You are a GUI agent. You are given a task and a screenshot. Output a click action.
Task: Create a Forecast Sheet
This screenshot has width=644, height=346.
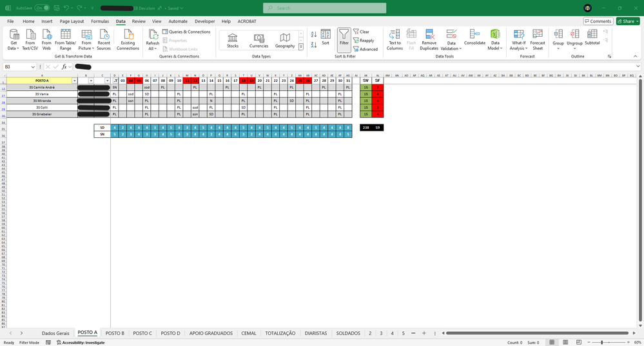(538, 40)
